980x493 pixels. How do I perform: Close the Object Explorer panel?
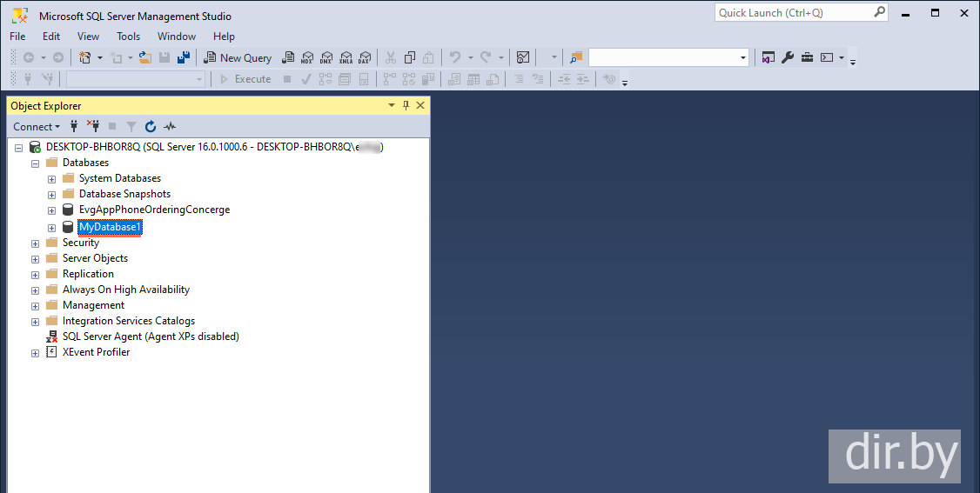pyautogui.click(x=420, y=105)
